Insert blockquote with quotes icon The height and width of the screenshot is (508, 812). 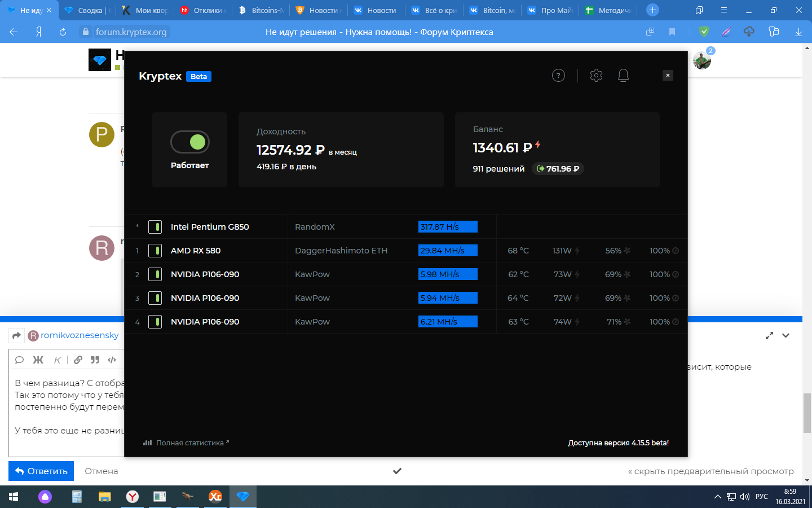[95, 360]
